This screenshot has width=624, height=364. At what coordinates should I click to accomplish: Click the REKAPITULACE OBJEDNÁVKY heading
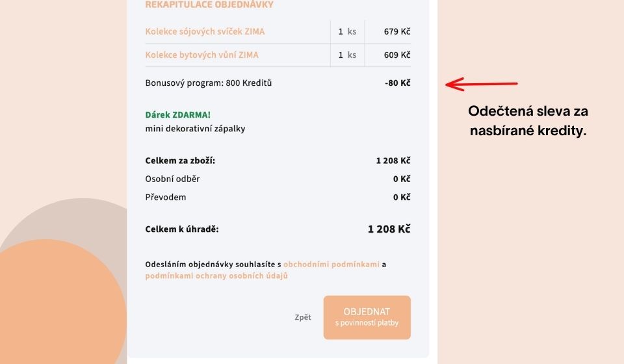coord(209,5)
